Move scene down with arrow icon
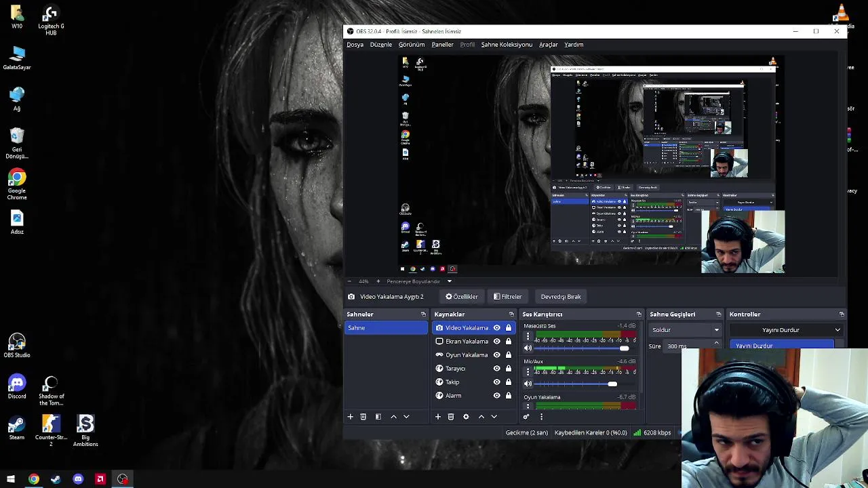The image size is (868, 488). click(x=406, y=417)
